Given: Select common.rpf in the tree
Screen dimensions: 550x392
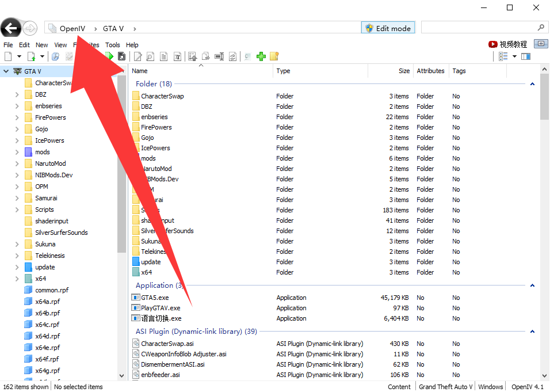Looking at the screenshot, I should coord(52,290).
